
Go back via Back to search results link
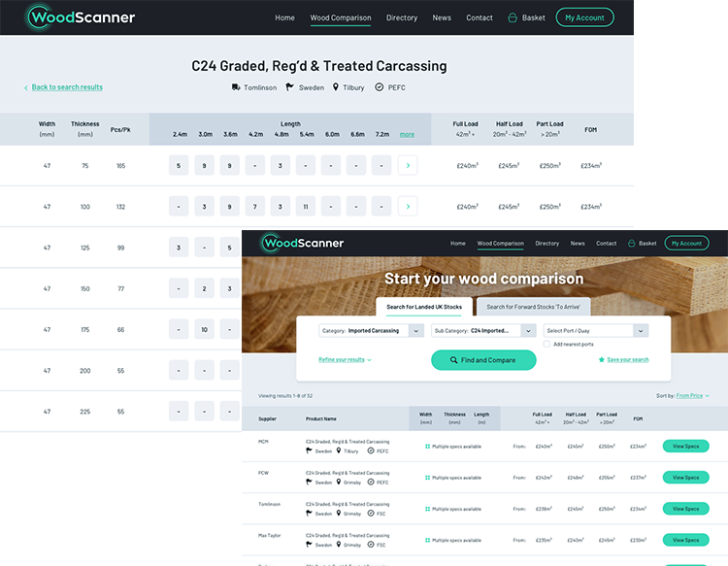click(x=66, y=87)
